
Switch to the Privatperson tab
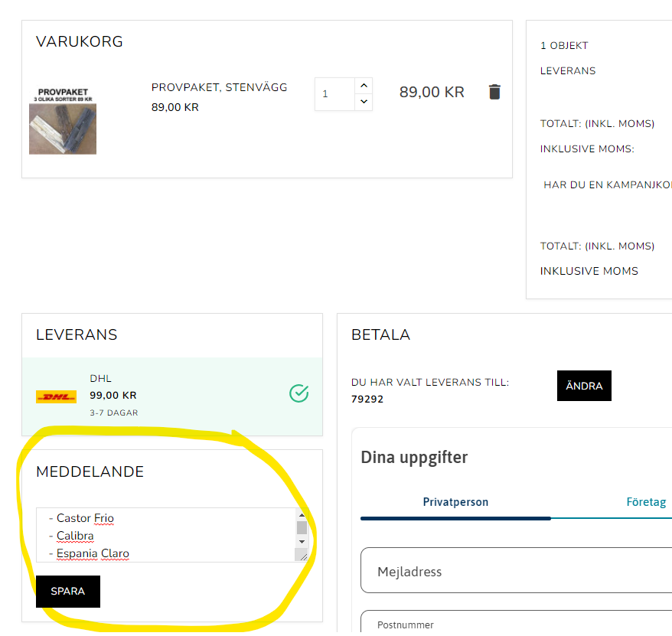click(455, 502)
